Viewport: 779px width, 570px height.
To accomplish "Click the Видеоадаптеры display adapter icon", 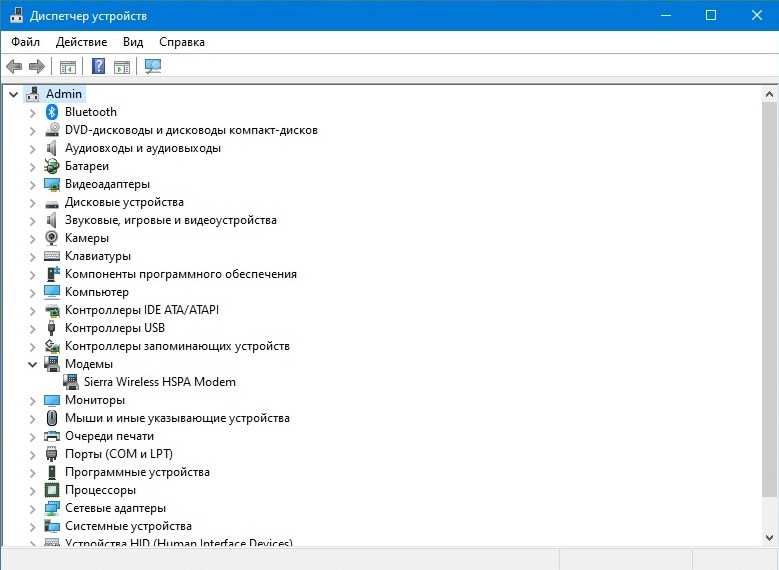I will pyautogui.click(x=52, y=184).
